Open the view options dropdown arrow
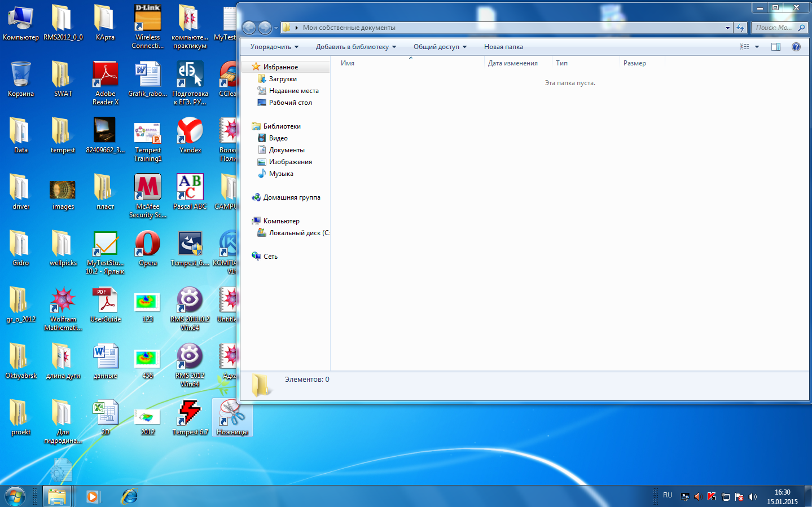The height and width of the screenshot is (507, 812). coord(757,47)
